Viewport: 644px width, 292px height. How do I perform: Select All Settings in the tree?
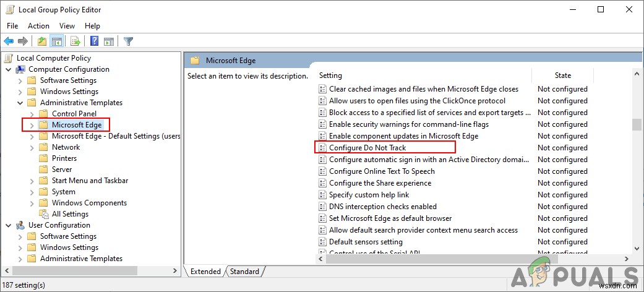click(x=70, y=214)
